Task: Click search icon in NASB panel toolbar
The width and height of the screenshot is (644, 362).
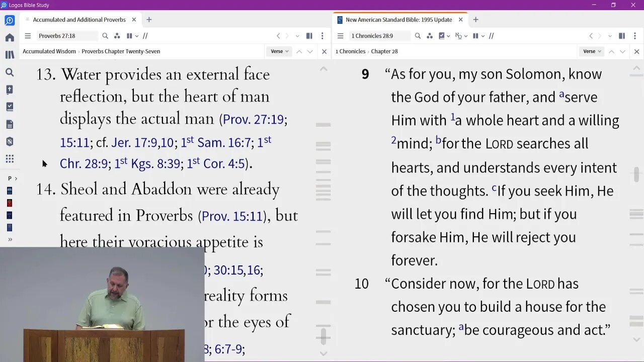Action: 418,36
